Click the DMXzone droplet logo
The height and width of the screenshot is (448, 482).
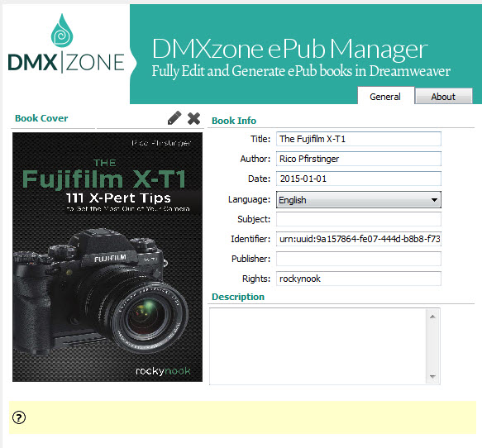(x=62, y=30)
